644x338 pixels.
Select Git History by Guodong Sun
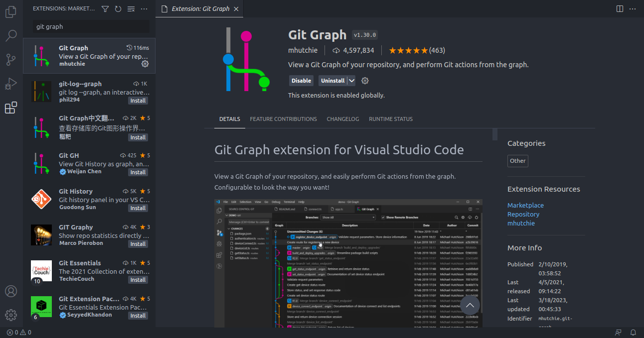(x=89, y=199)
